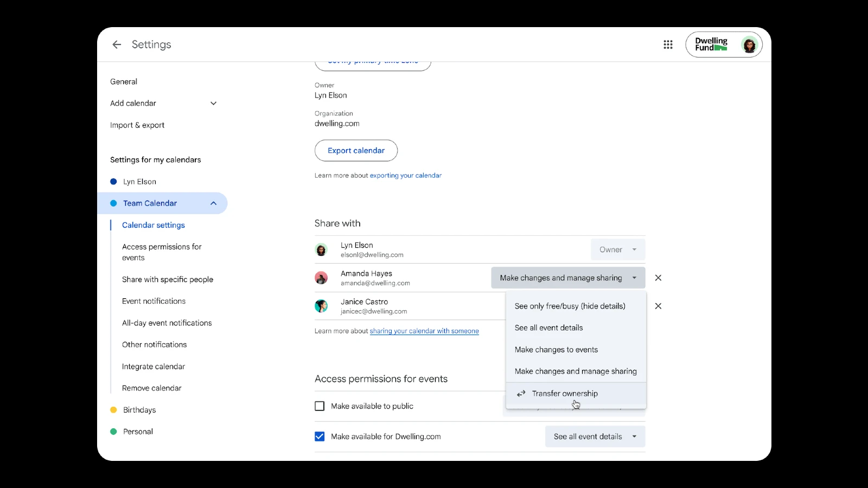Click the back arrow next to Settings

pos(117,44)
